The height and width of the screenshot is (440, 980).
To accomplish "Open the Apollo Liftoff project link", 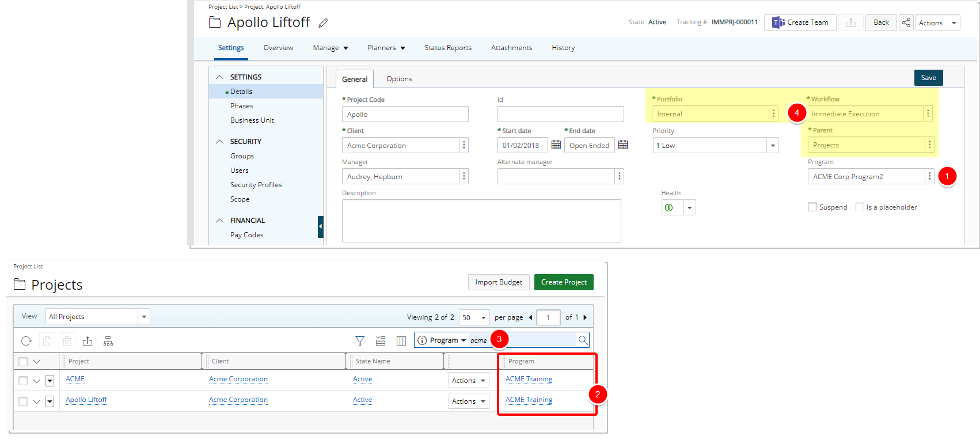I will click(x=86, y=400).
